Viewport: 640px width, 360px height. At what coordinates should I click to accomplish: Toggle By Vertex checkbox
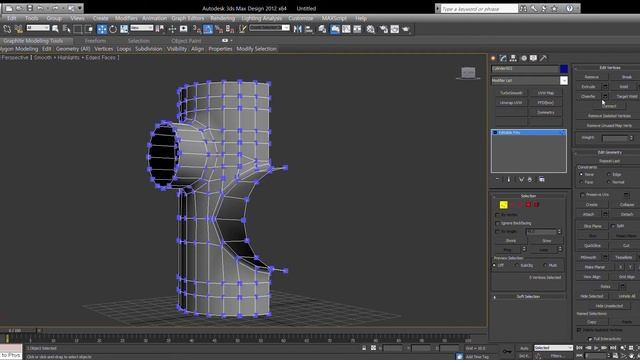498,215
